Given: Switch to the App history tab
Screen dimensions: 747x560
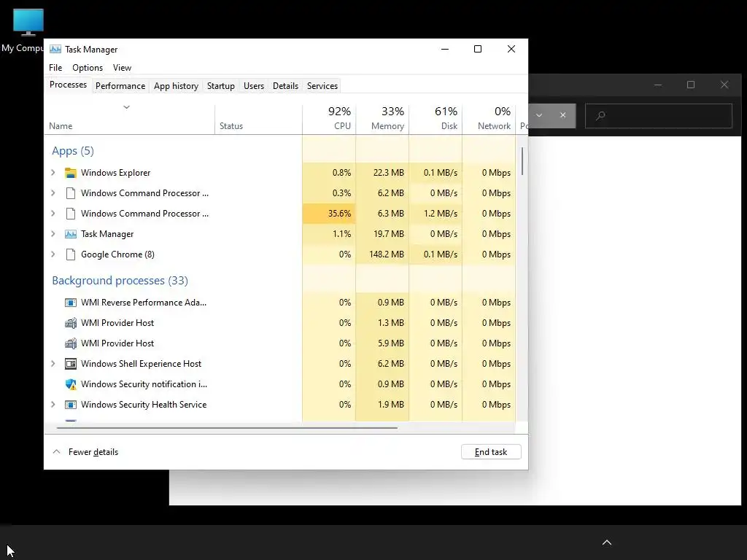Looking at the screenshot, I should pos(176,86).
